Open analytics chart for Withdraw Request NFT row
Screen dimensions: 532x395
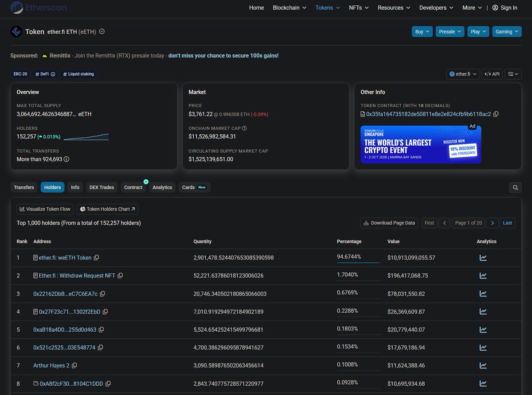pyautogui.click(x=483, y=275)
